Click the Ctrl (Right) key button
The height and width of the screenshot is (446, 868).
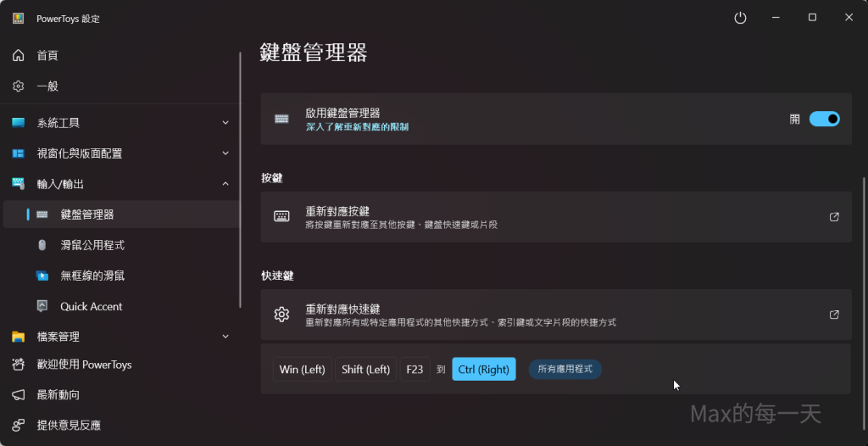tap(483, 370)
